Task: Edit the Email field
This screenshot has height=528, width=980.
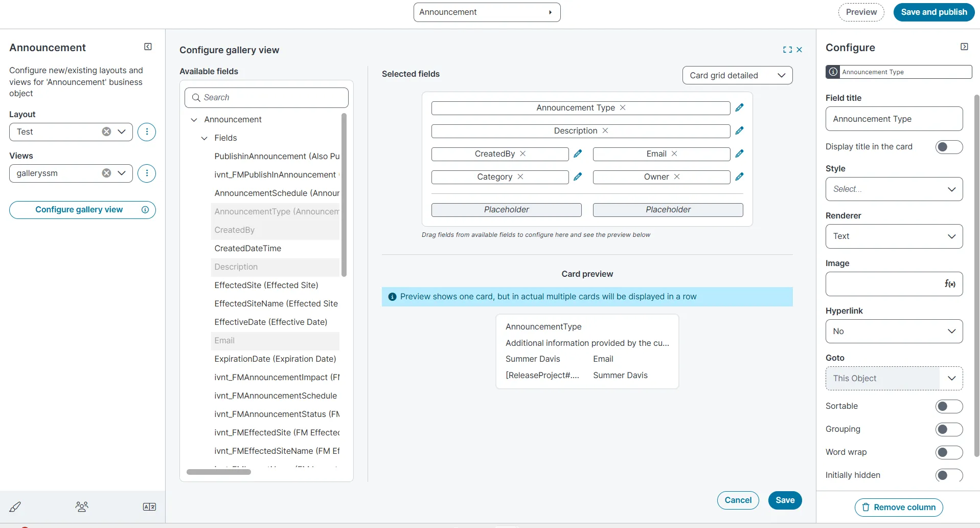Action: [739, 153]
